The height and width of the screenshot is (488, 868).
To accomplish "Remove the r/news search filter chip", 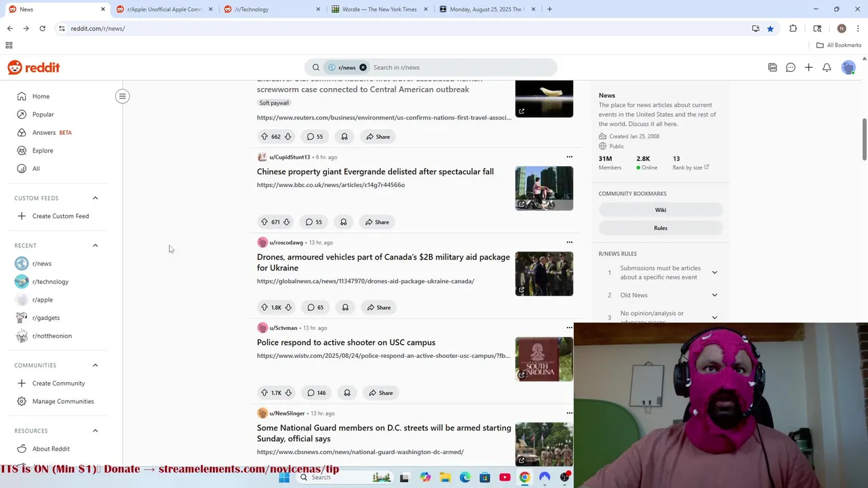I will tap(363, 67).
